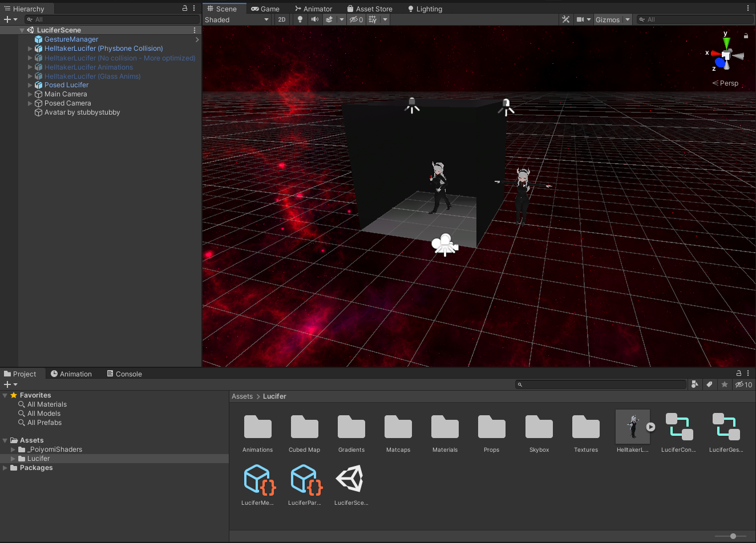Click the Search by Label tag icon
Image resolution: width=756 pixels, height=543 pixels.
click(x=709, y=384)
